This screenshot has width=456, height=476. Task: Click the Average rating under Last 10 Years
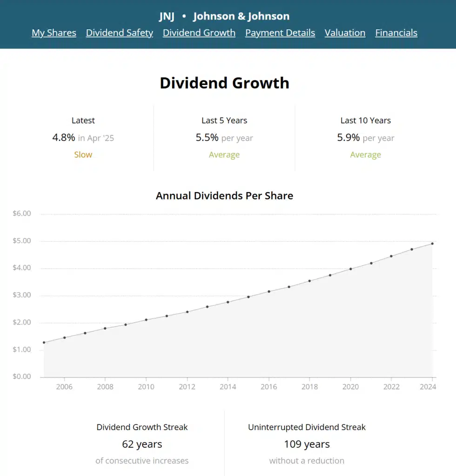pos(365,155)
